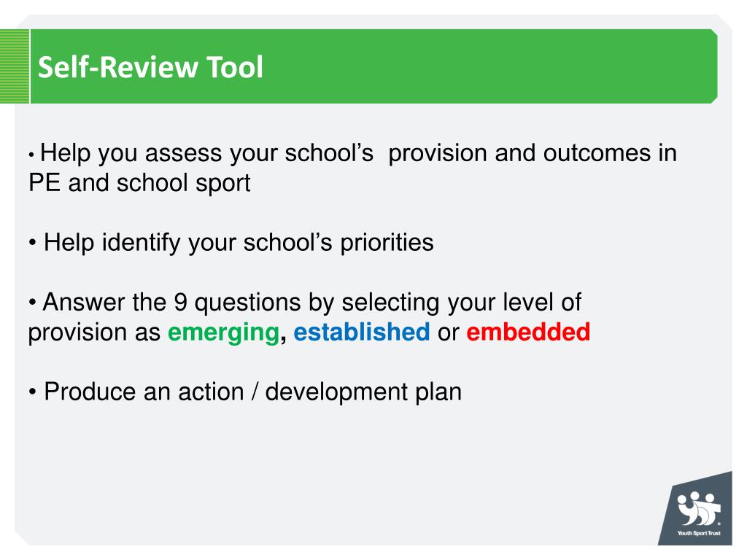Click the word "or" before "embedded"

[x=447, y=332]
